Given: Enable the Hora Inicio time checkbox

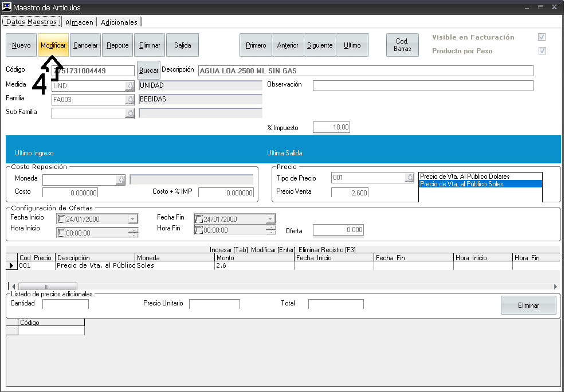Looking at the screenshot, I should tap(62, 233).
